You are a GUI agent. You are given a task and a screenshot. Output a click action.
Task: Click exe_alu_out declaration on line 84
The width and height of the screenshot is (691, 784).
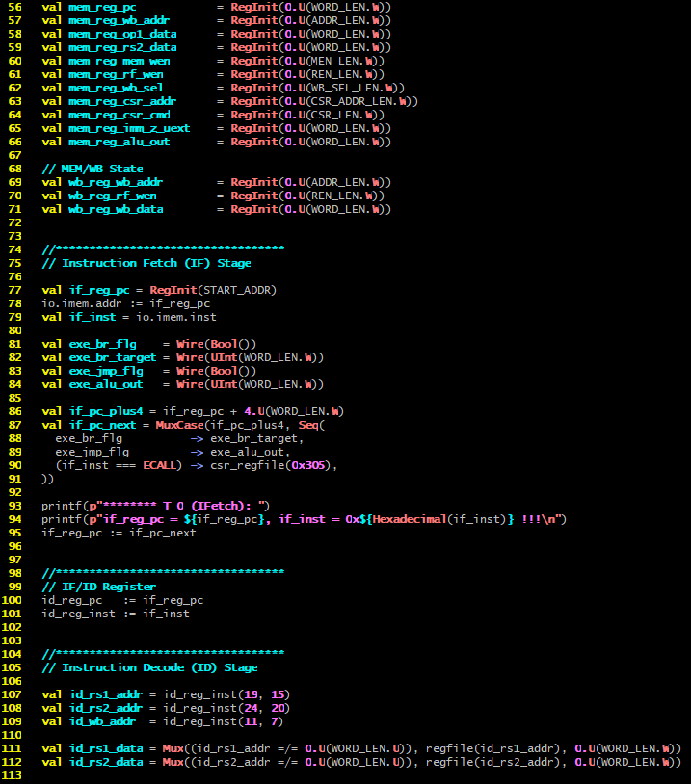(106, 385)
